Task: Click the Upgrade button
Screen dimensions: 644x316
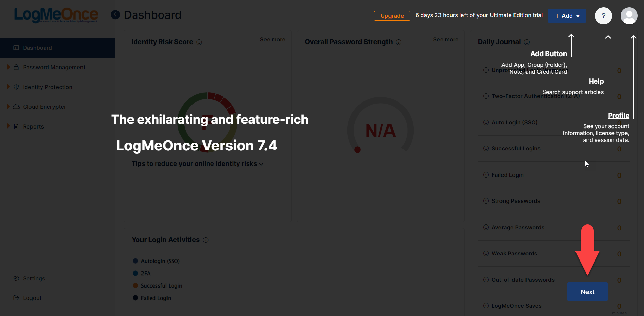Action: (x=392, y=16)
